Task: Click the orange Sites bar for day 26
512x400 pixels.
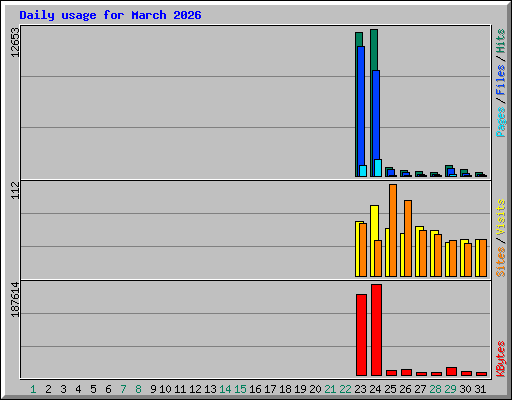Action: coord(408,238)
